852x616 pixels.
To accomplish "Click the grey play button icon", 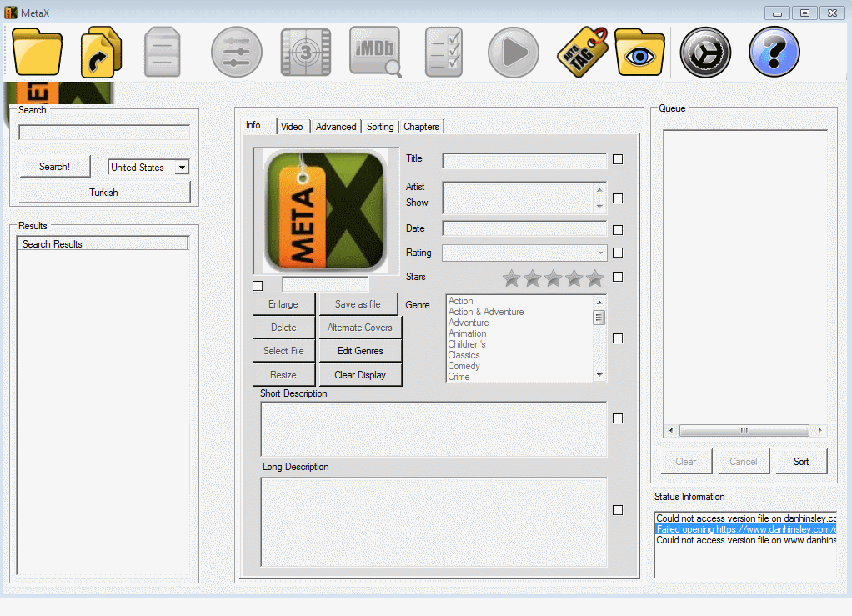I will point(513,53).
